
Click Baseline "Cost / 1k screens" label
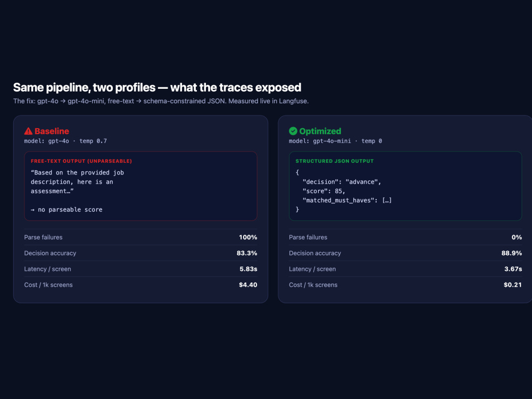48,285
